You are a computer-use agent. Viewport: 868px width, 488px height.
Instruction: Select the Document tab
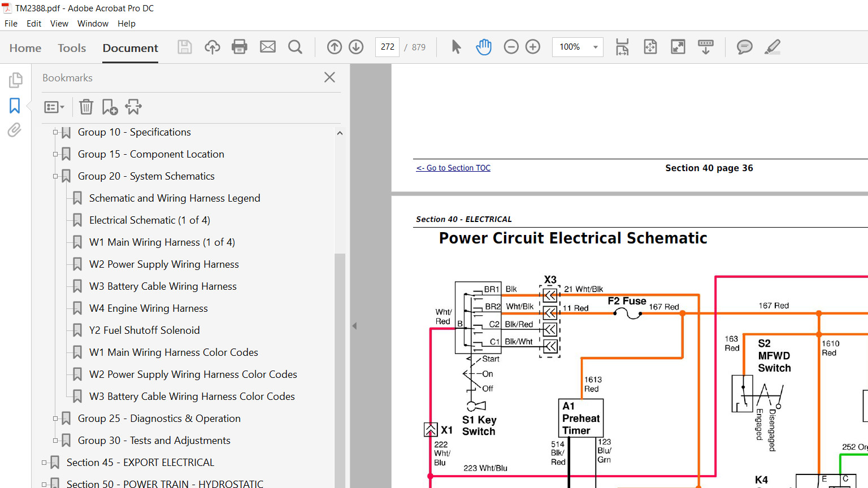click(131, 48)
